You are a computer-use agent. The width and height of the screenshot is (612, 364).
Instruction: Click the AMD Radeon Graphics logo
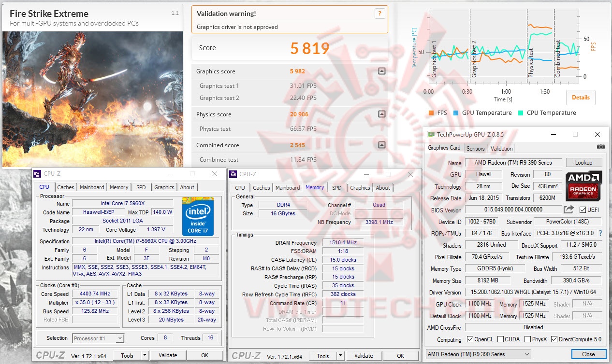[584, 185]
